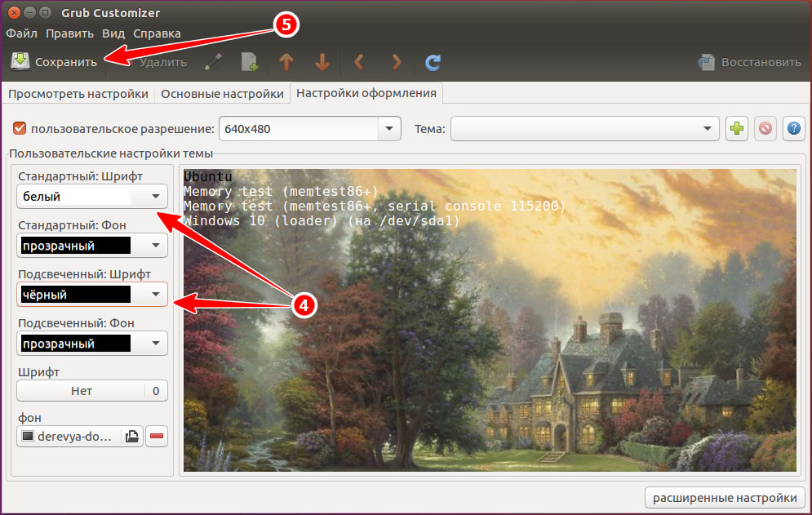
Task: Switch to Просмотреть настройки tab
Action: pyautogui.click(x=78, y=95)
